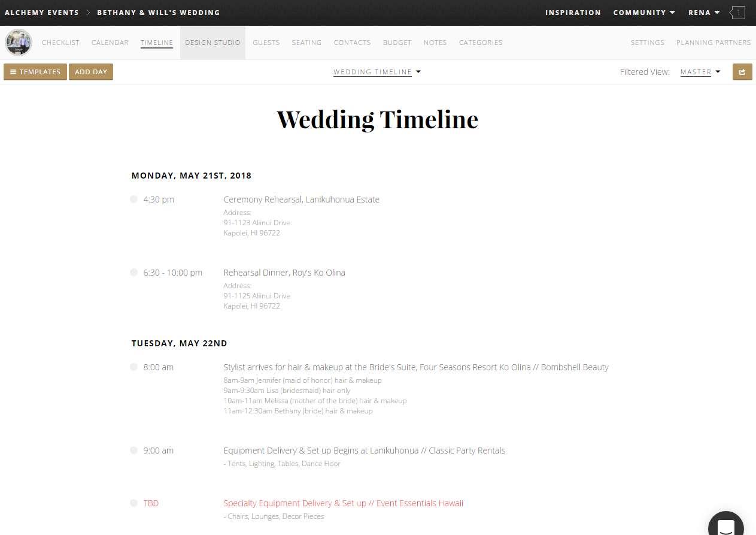
Task: Click the 9:00 am time label
Action: [x=158, y=451]
